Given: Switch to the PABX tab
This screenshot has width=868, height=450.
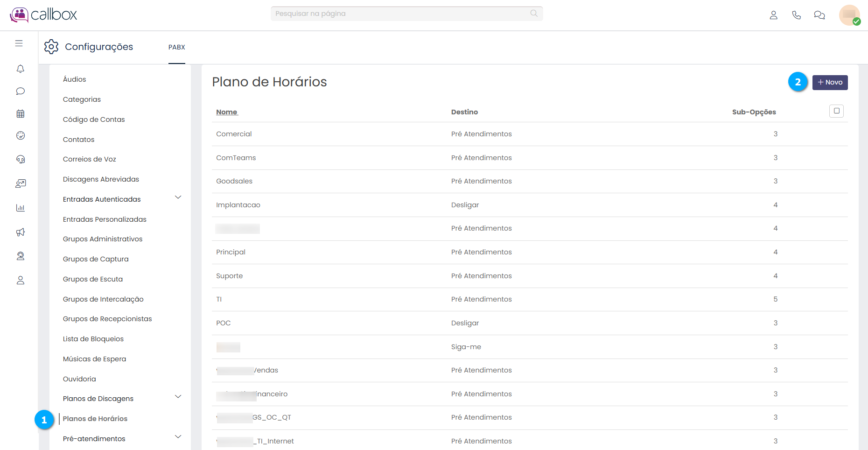Looking at the screenshot, I should [x=176, y=47].
